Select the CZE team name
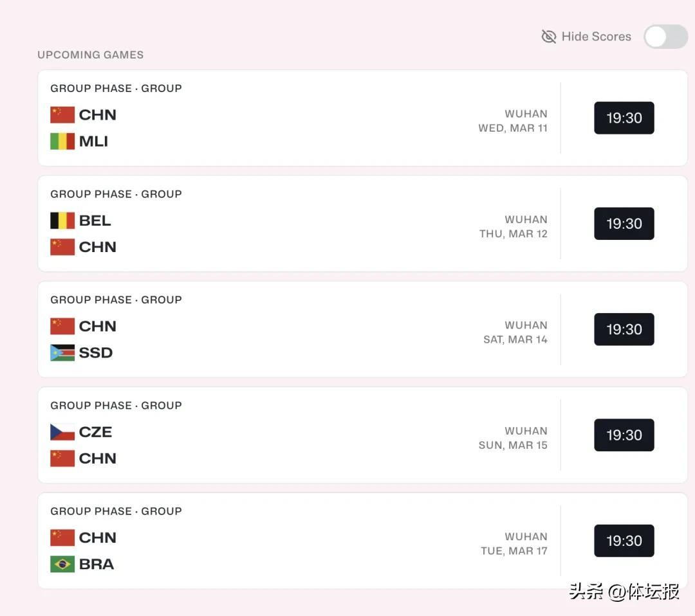 [x=95, y=432]
